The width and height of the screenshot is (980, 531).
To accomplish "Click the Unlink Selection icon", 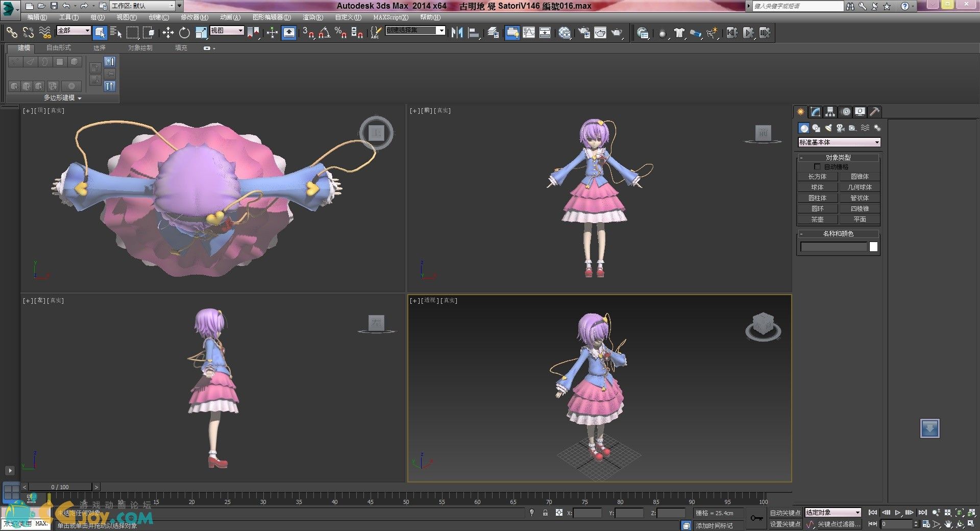I will coord(28,33).
